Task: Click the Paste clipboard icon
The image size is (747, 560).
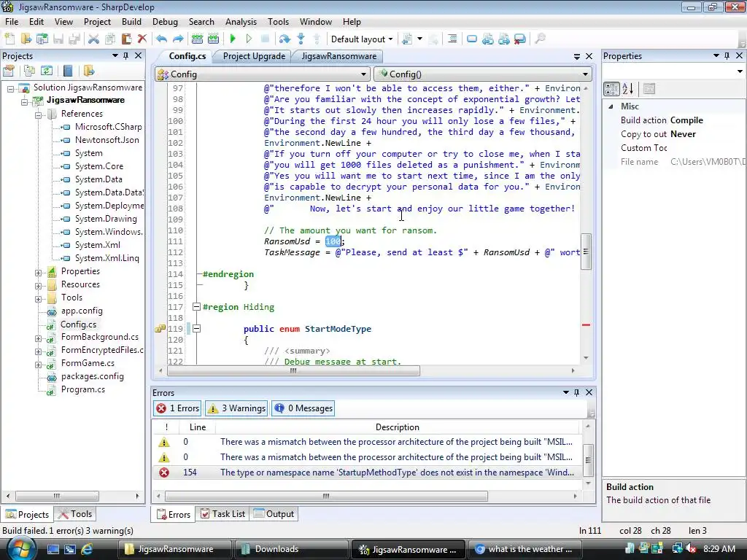Action: coord(126,39)
